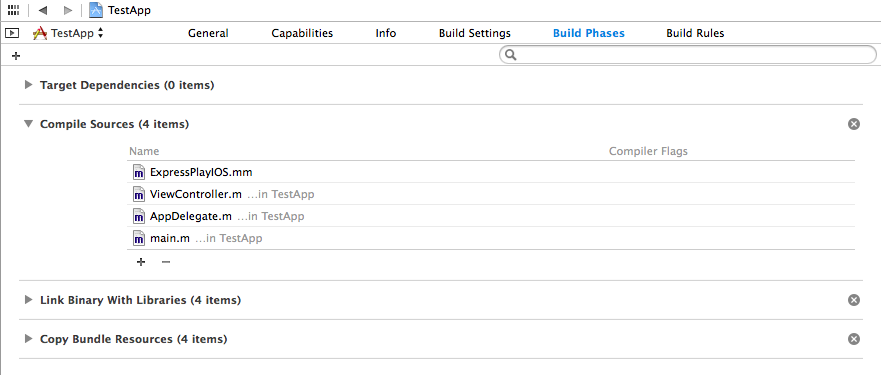Switch to the Capabilities tab
The image size is (881, 375).
[x=302, y=33]
